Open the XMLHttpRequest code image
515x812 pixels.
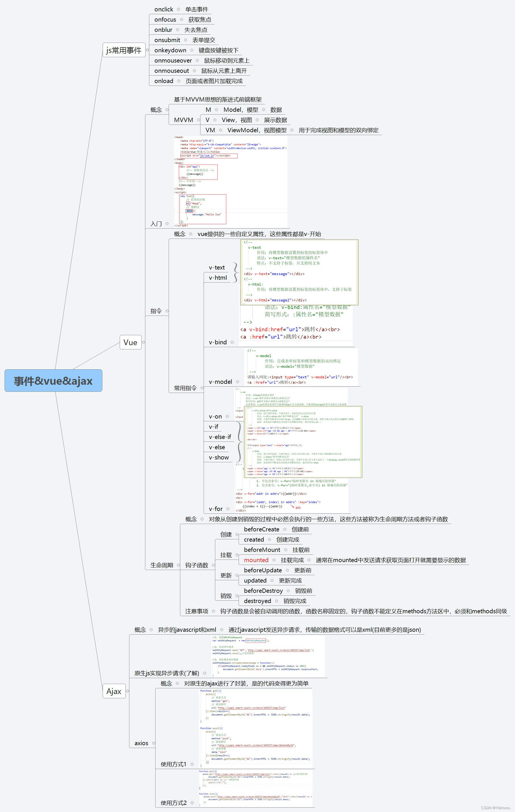tap(268, 656)
